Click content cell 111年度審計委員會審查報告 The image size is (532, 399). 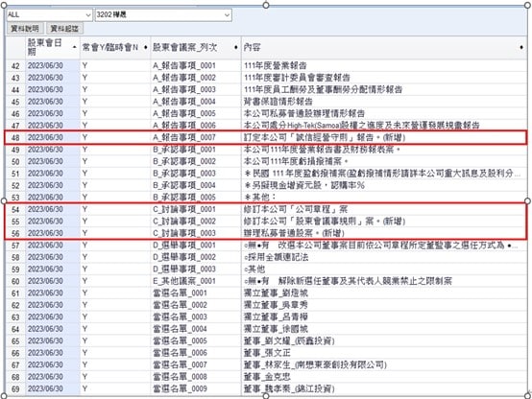tap(384, 78)
